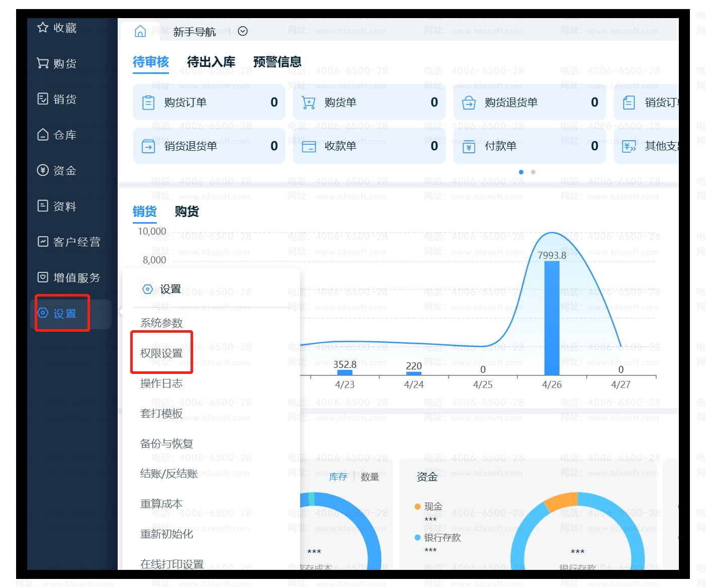Click the 4/26 sales bar in chart

pyautogui.click(x=552, y=318)
